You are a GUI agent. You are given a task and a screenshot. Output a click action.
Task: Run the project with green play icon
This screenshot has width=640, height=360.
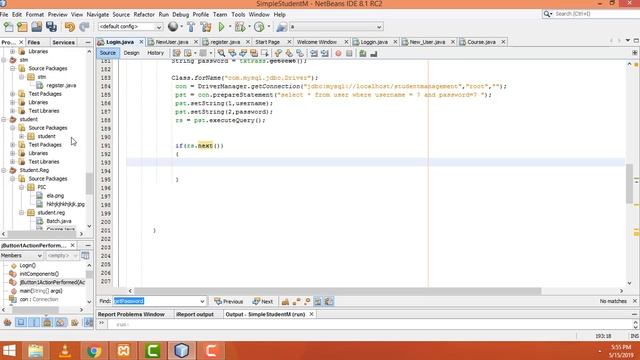pos(222,27)
